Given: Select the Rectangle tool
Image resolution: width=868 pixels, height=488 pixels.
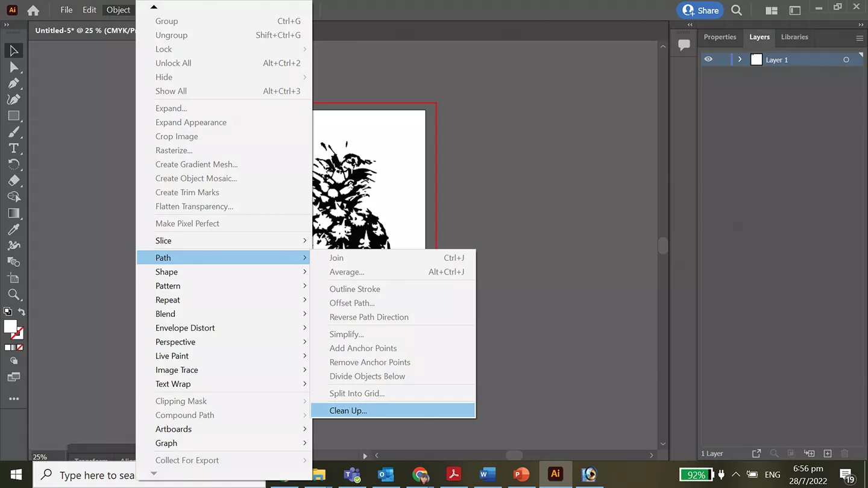Looking at the screenshot, I should point(14,116).
